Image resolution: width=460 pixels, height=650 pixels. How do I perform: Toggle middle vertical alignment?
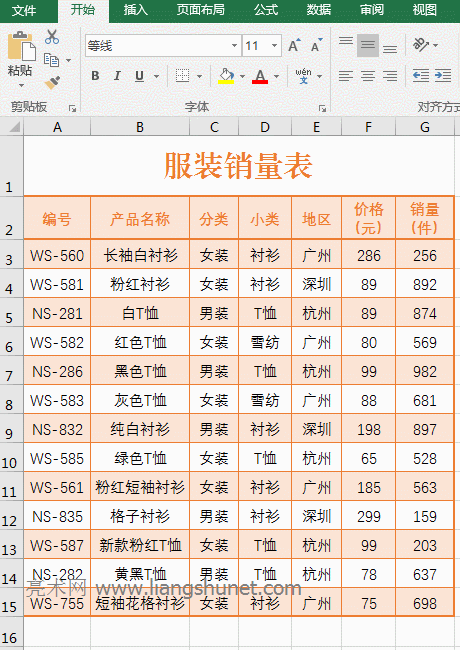click(x=368, y=45)
